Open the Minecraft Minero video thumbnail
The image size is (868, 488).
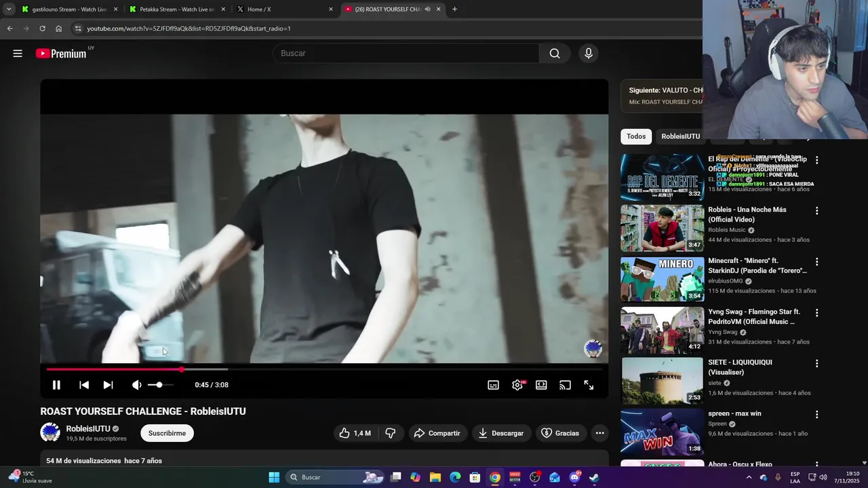click(662, 279)
